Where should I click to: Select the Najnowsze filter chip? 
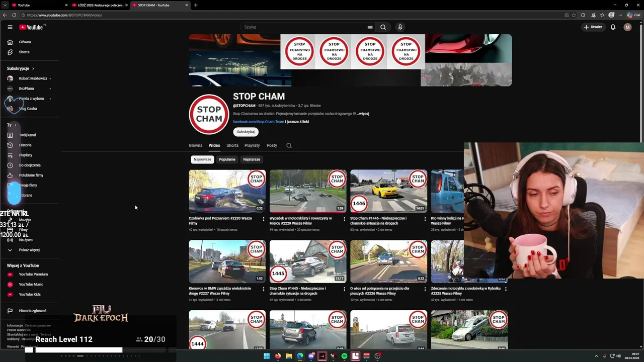[202, 159]
